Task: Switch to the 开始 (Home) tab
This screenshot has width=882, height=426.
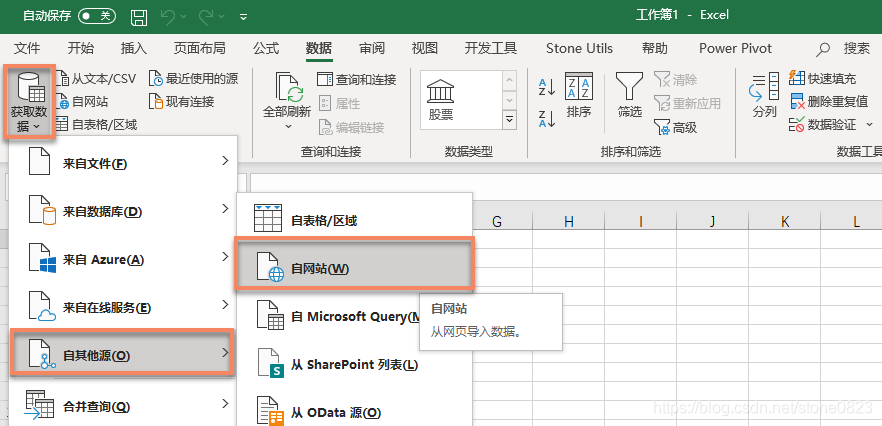Action: [x=80, y=48]
